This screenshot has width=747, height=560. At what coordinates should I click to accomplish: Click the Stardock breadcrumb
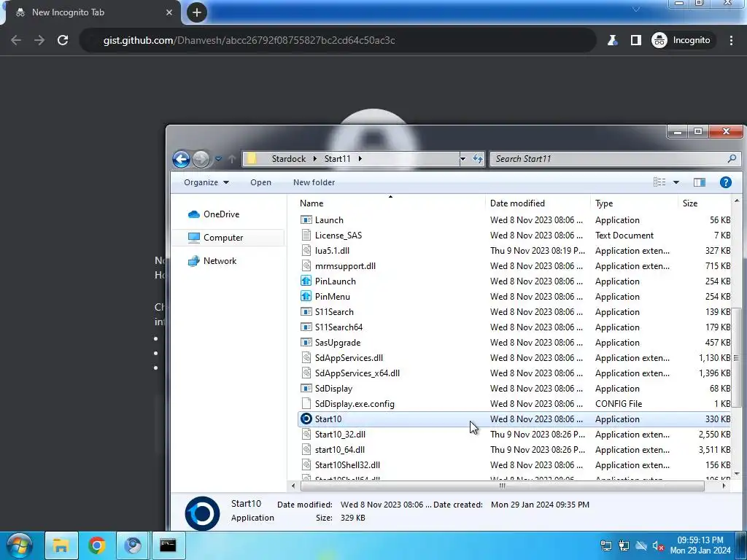(289, 158)
